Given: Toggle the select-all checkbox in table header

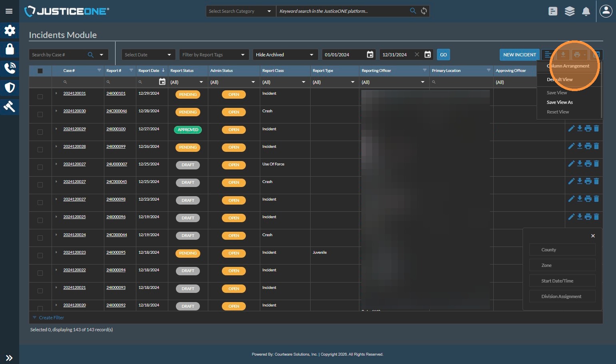Looking at the screenshot, I should point(40,71).
